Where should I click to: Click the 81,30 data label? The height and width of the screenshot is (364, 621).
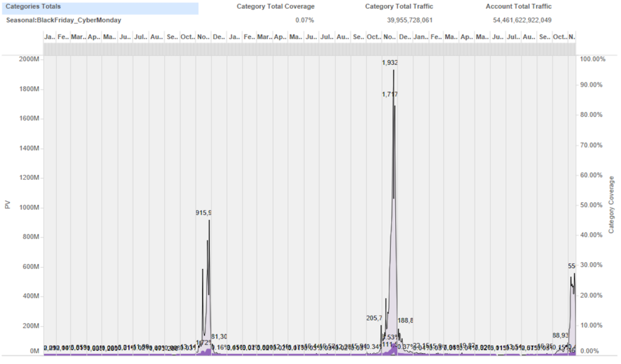point(219,337)
